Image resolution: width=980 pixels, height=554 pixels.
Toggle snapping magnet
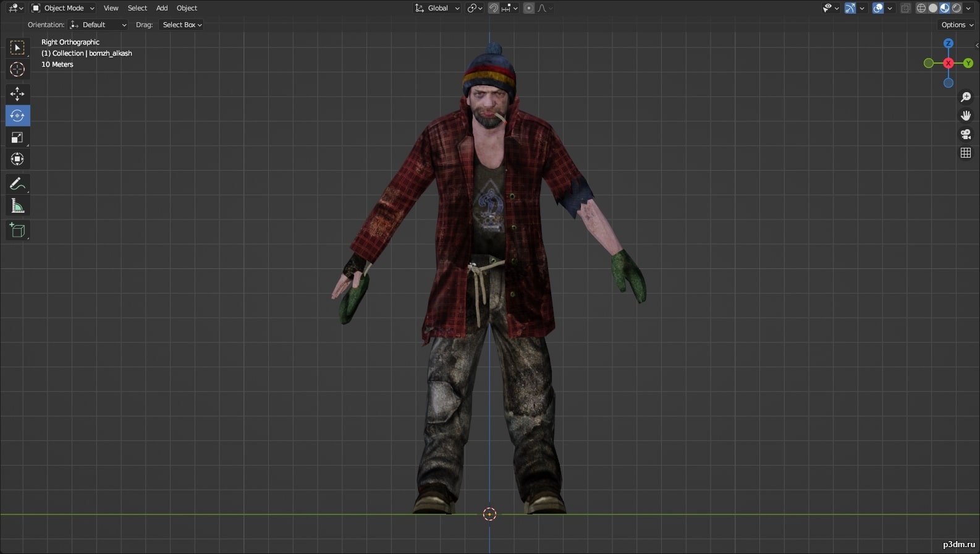pos(494,8)
